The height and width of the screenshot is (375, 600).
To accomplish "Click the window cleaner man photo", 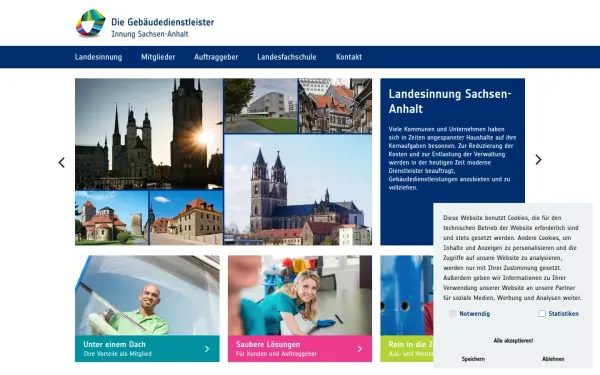I will click(x=147, y=295).
